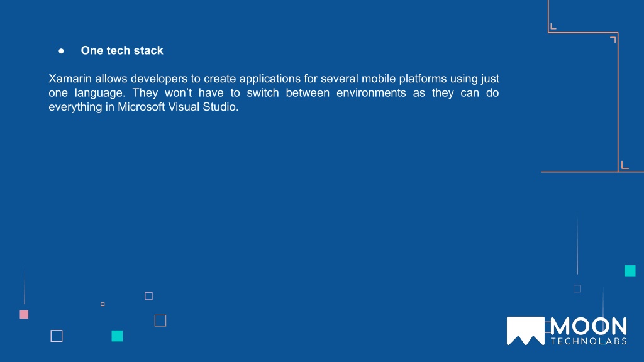Screen dimensions: 644x362
Task: Click the Moon Technolabs logo mark
Action: [525, 331]
